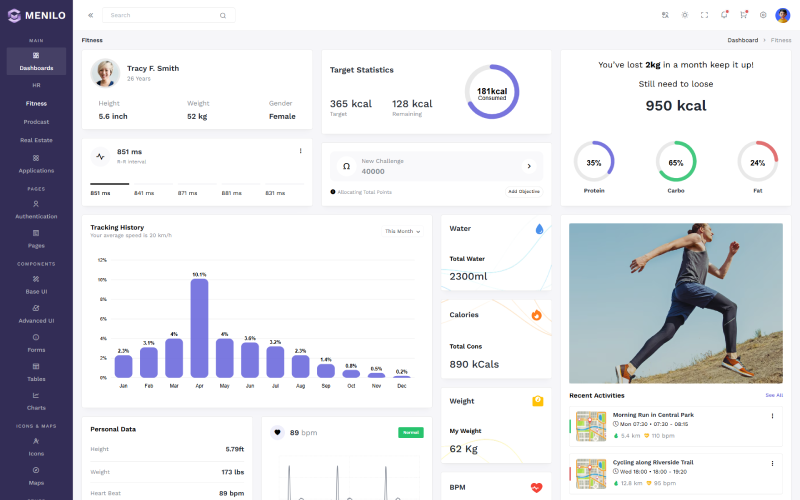Switch to the 871 ms tab
The width and height of the screenshot is (800, 500).
click(x=188, y=193)
